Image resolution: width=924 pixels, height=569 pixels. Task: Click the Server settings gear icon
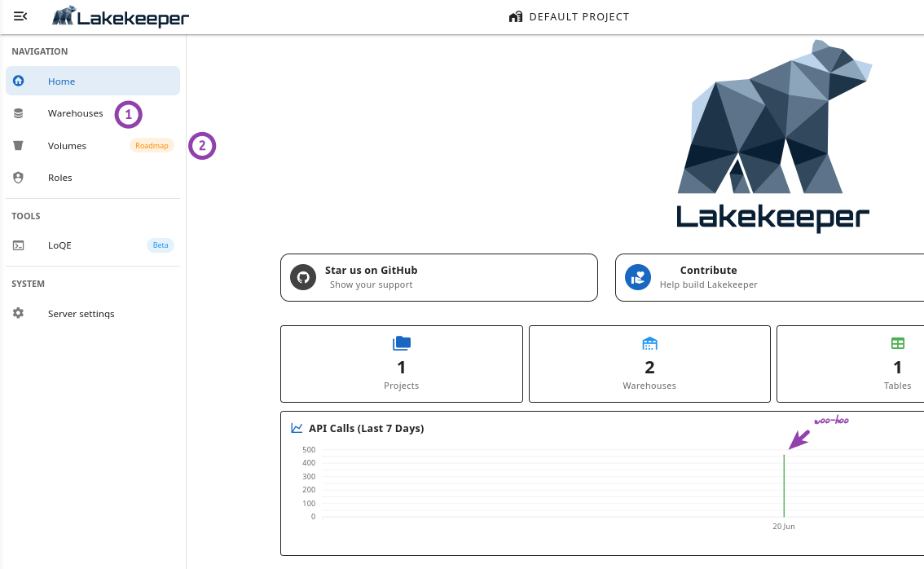18,313
